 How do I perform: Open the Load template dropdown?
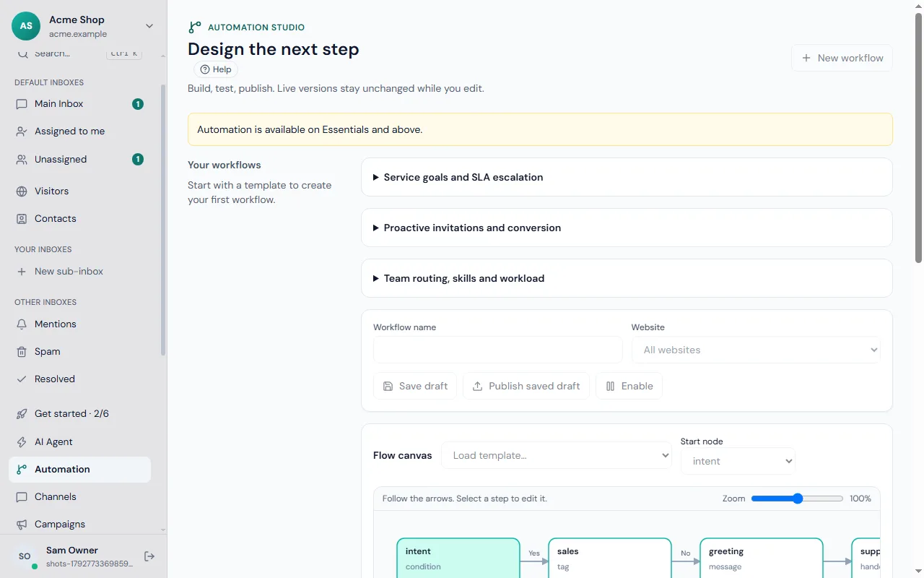pyautogui.click(x=557, y=455)
